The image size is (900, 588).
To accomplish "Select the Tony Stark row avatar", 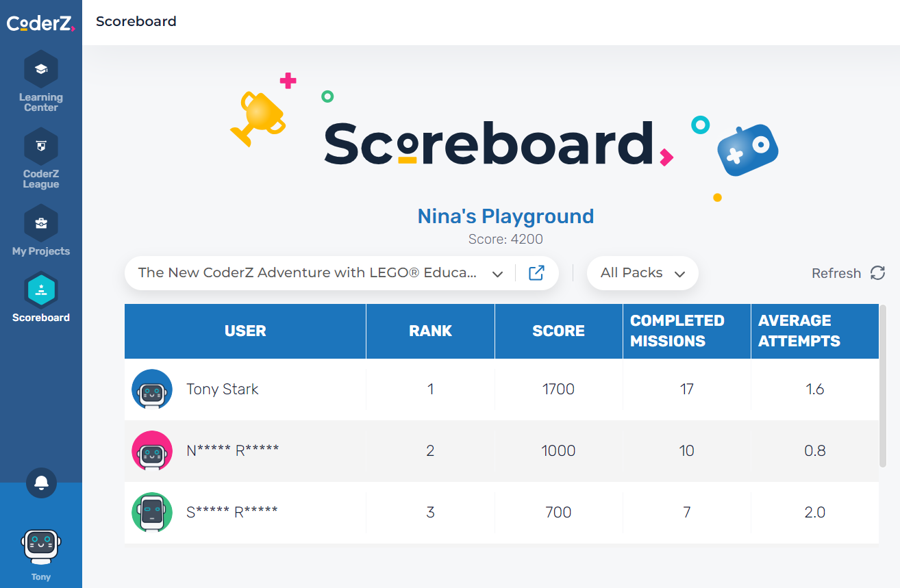I will click(x=152, y=389).
